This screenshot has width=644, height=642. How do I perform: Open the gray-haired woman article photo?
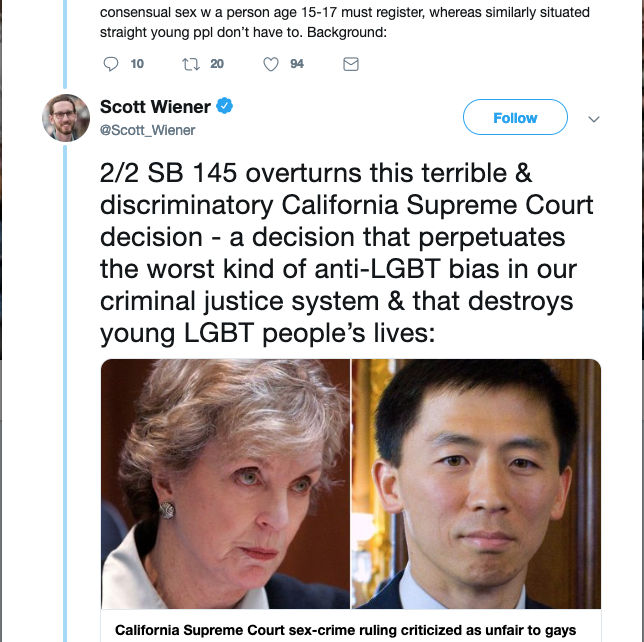coord(225,484)
